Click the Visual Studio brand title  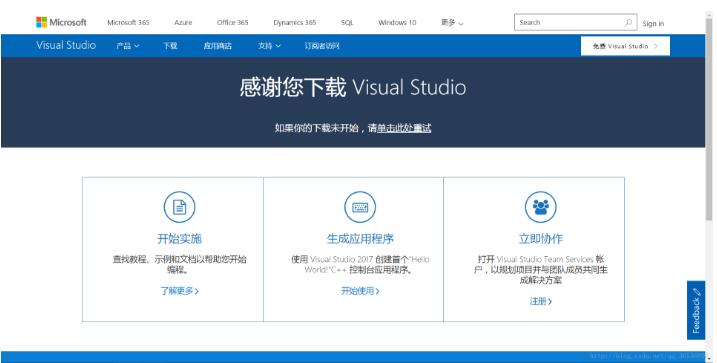[66, 45]
